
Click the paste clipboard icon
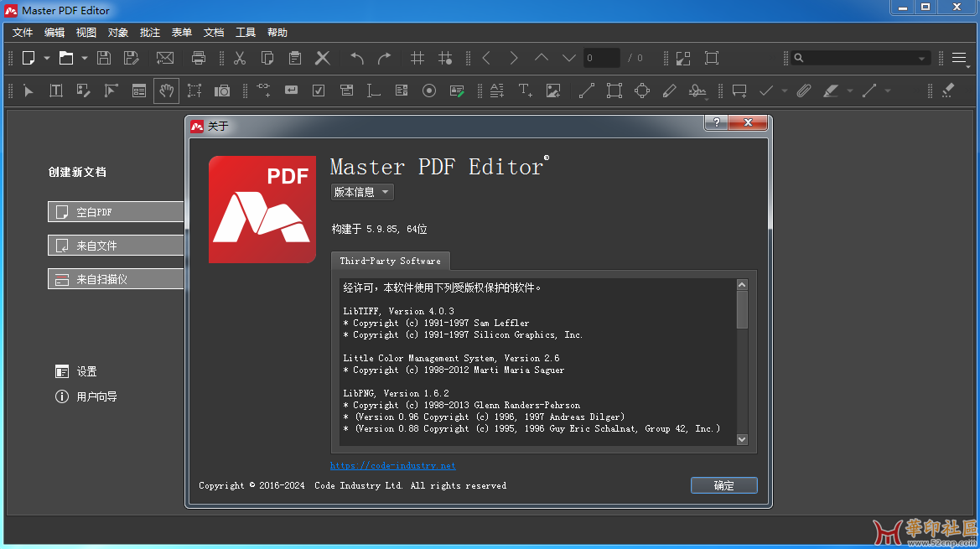pos(295,58)
